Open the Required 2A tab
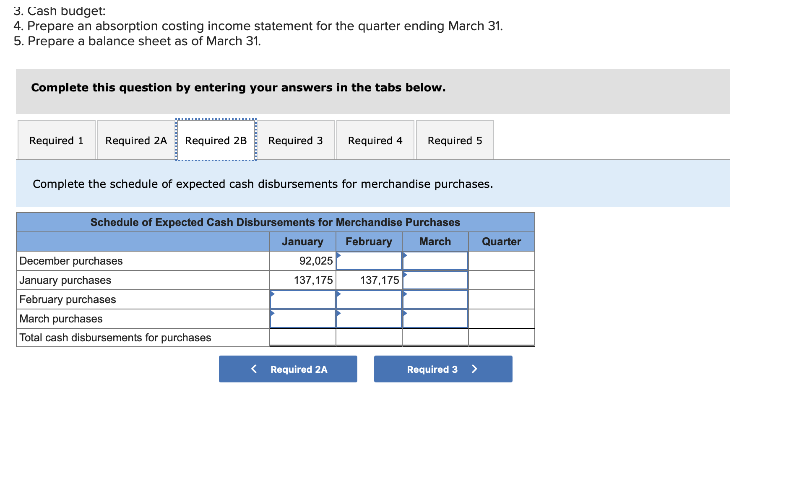This screenshot has height=504, width=812. [x=136, y=140]
